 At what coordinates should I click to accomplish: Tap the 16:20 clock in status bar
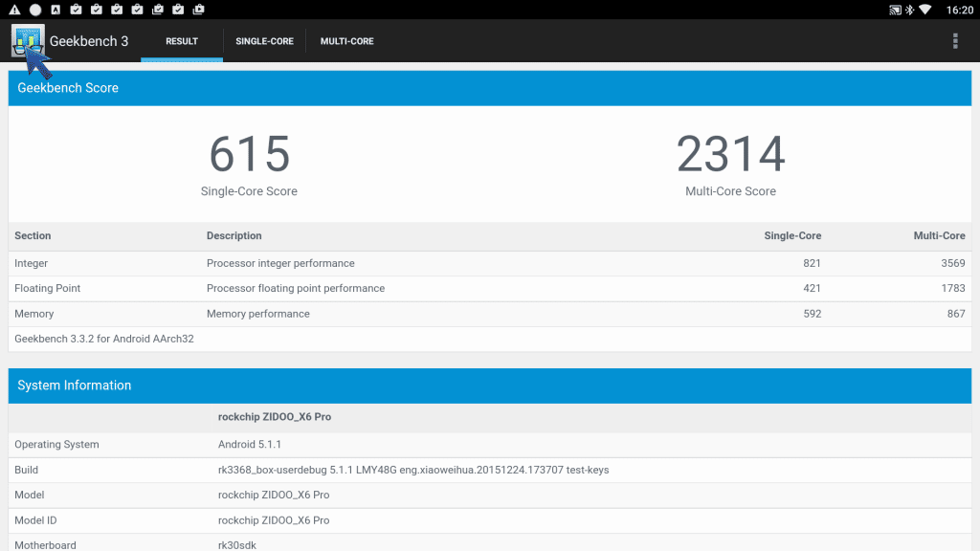click(x=959, y=10)
